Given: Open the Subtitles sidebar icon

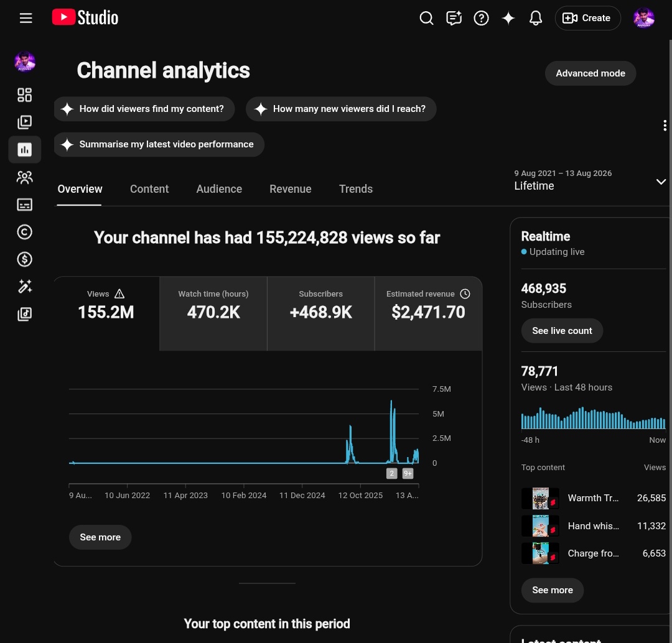Looking at the screenshot, I should (24, 205).
